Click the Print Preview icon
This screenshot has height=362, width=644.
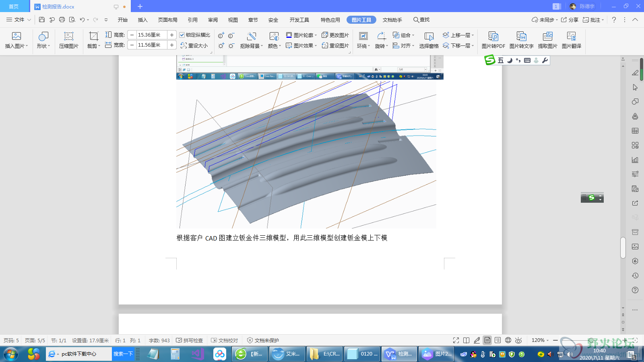(72, 20)
